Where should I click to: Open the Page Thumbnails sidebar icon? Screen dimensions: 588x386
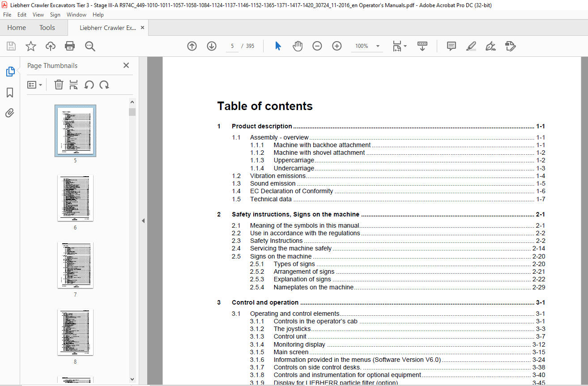pos(10,72)
